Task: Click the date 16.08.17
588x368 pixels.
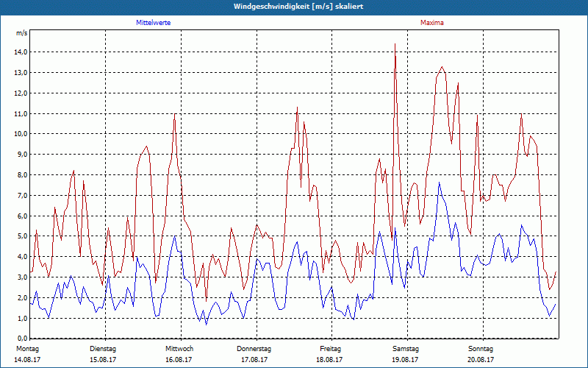Action: tap(179, 360)
